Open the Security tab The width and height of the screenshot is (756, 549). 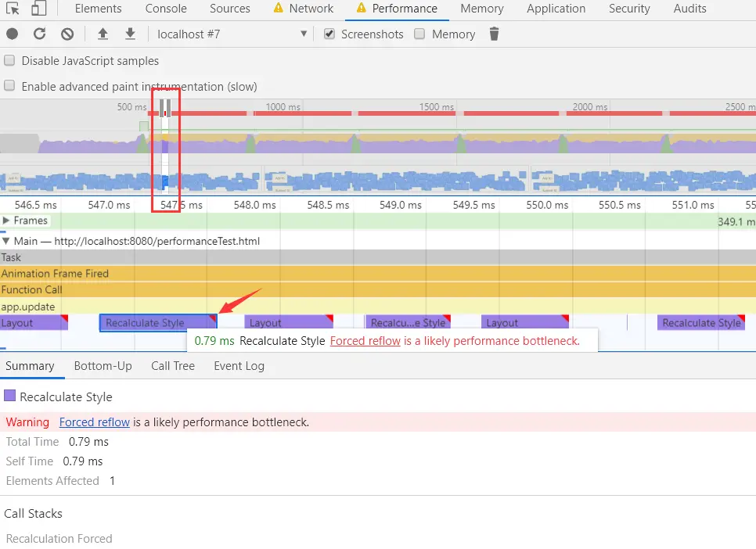(x=629, y=8)
